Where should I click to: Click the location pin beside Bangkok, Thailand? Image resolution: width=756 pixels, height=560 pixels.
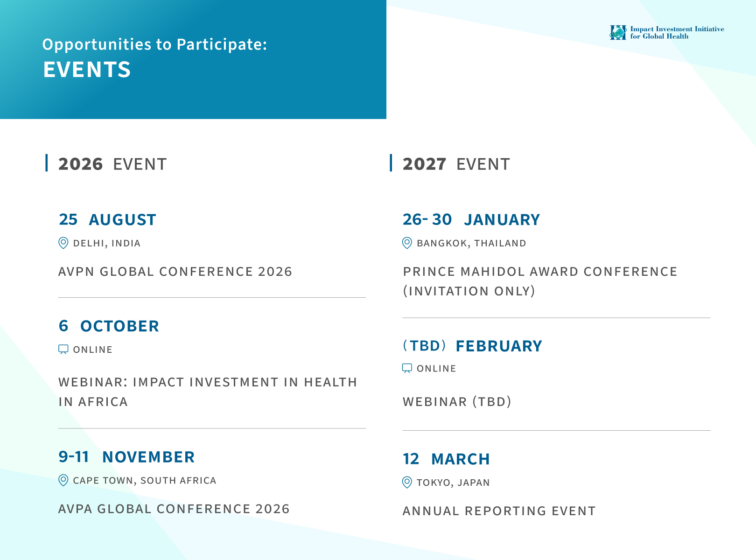click(x=407, y=243)
